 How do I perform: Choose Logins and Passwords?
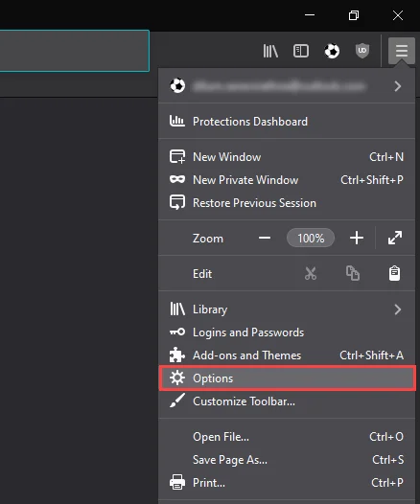(287, 332)
